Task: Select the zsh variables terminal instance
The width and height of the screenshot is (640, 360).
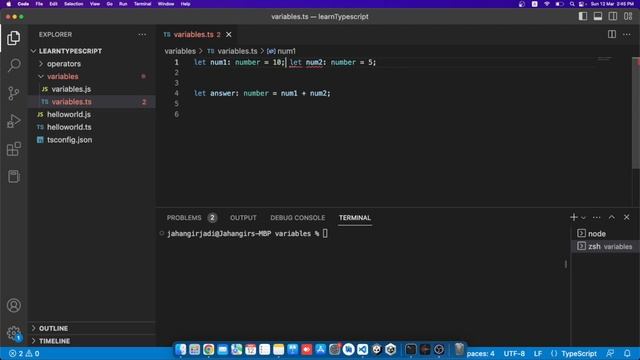Action: (x=605, y=247)
